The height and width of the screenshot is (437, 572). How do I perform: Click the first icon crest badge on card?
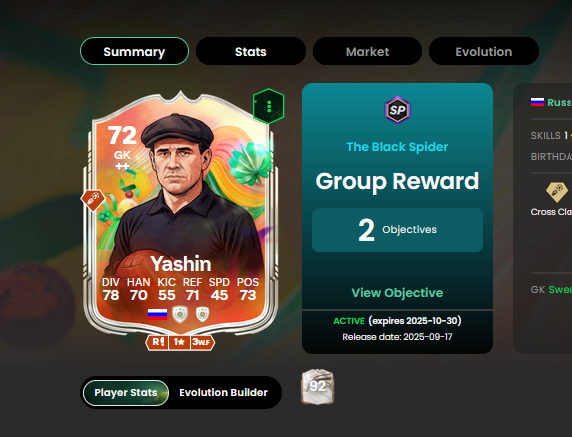180,314
